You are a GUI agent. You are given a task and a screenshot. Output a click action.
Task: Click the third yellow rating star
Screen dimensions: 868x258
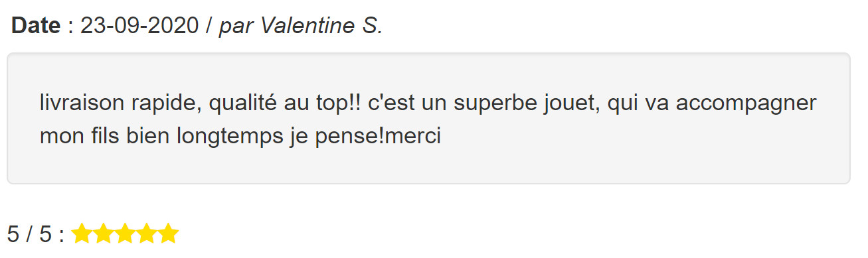tap(126, 233)
